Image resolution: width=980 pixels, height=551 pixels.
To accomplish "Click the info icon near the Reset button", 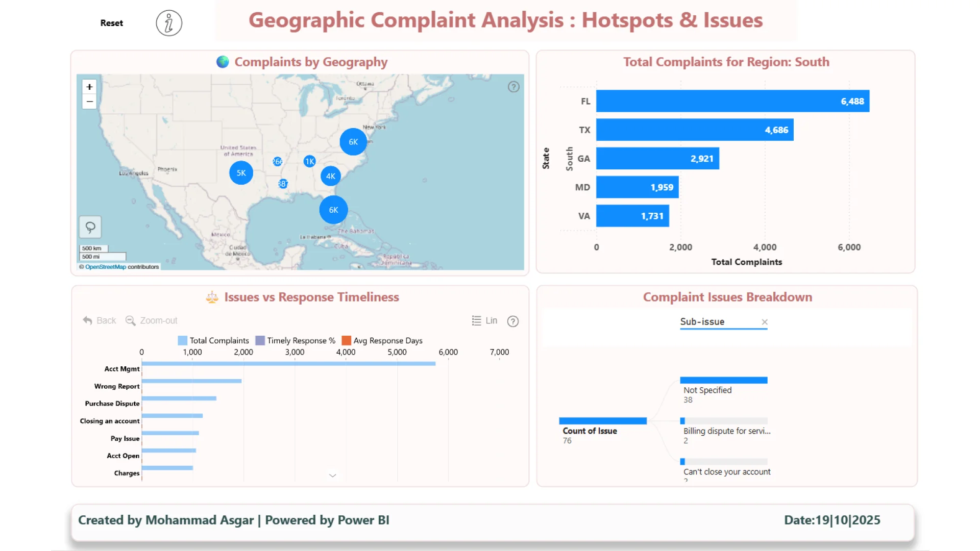I will coord(168,23).
